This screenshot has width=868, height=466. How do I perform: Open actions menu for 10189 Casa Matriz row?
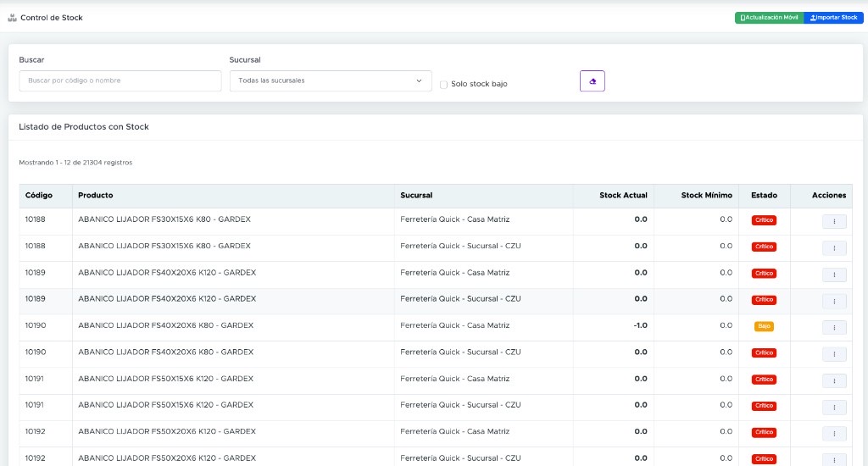click(834, 275)
